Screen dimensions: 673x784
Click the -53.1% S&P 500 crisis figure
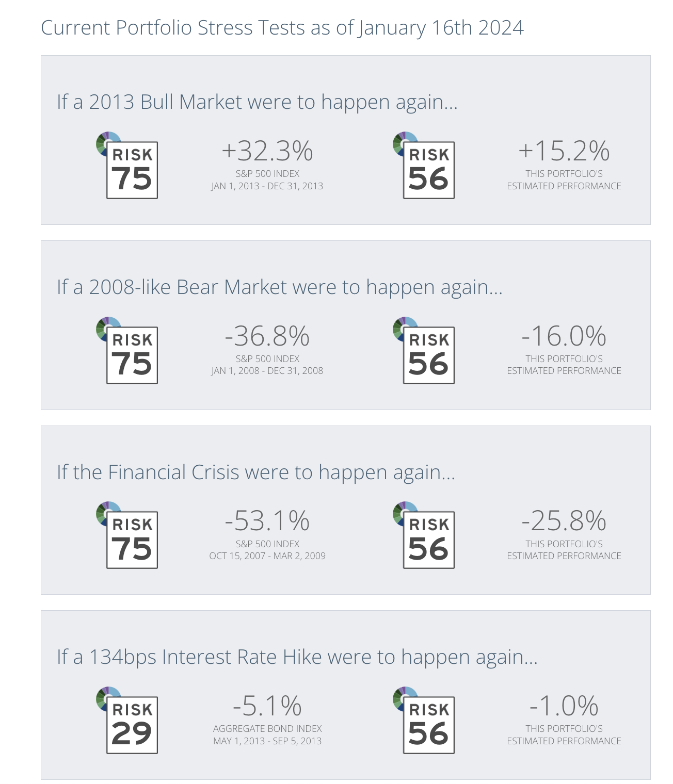pyautogui.click(x=267, y=520)
